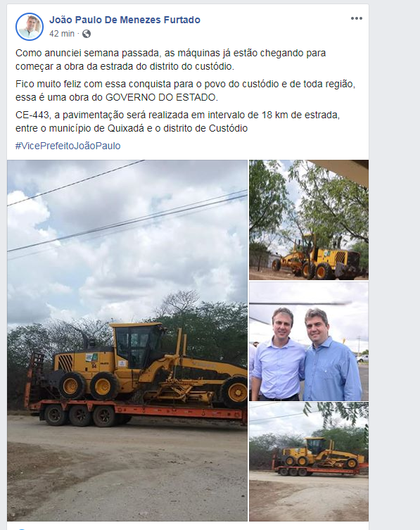Open the photo of two men in blue shirts
The height and width of the screenshot is (530, 420).
point(309,341)
